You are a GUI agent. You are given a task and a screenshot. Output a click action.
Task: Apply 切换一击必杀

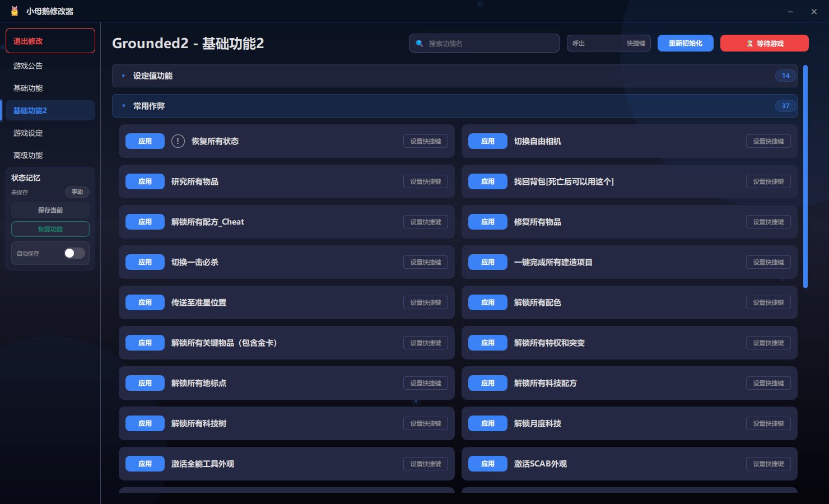coord(145,262)
